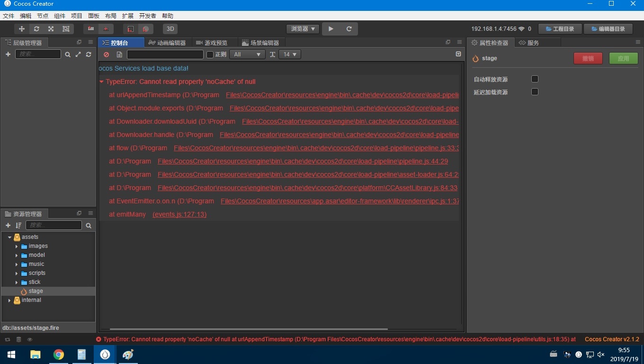This screenshot has width=644, height=364.
Task: Open the 开发者 menu
Action: [x=147, y=16]
